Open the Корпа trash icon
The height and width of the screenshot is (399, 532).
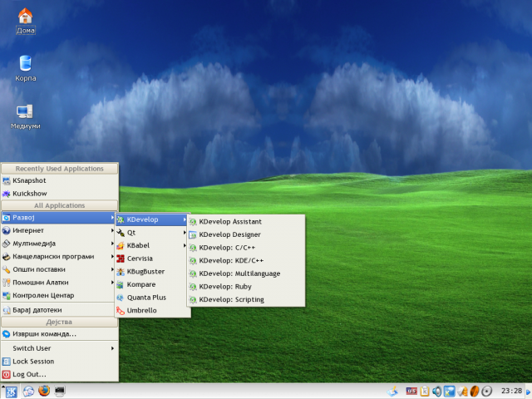coord(26,68)
